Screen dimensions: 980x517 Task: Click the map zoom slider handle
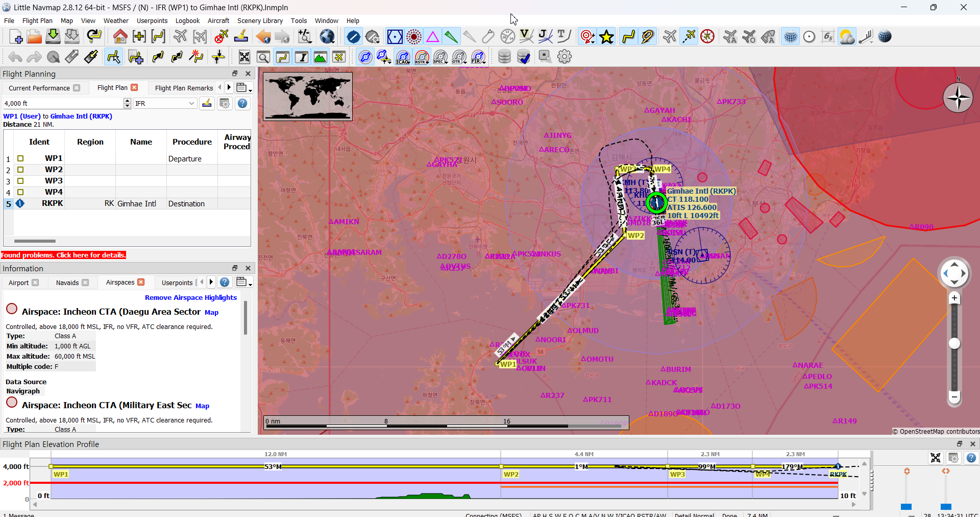coord(954,343)
